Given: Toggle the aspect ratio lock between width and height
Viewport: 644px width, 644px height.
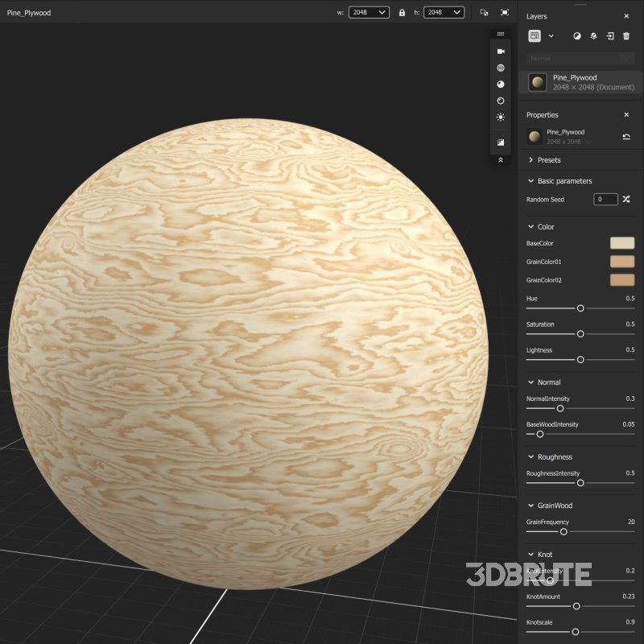Looking at the screenshot, I should (x=402, y=12).
